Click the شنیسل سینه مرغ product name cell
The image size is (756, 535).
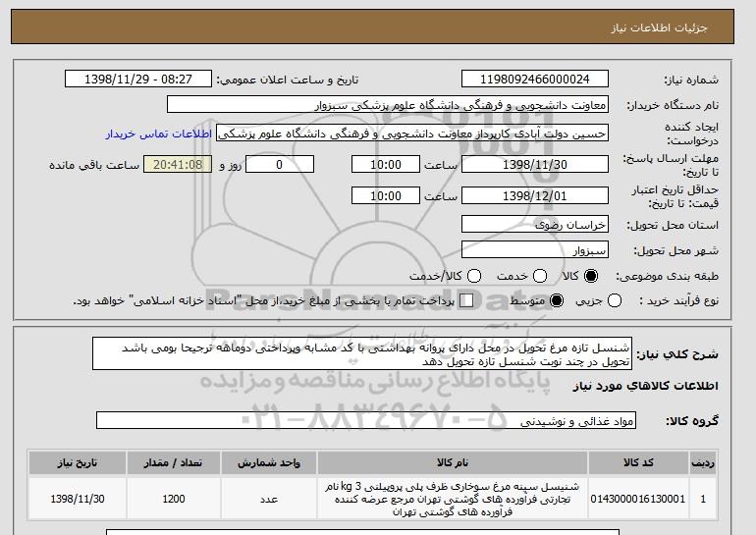pyautogui.click(x=453, y=499)
